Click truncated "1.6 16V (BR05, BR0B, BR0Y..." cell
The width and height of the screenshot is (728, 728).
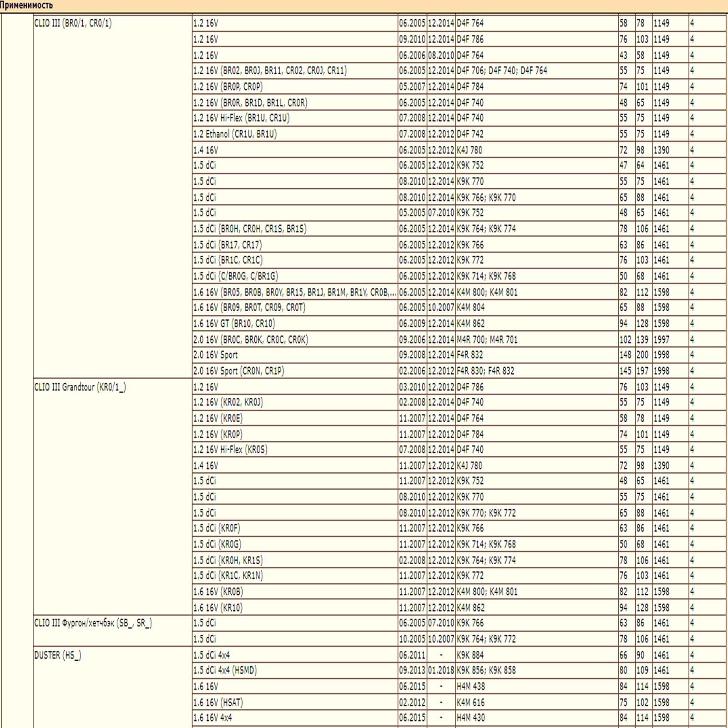tap(295, 292)
